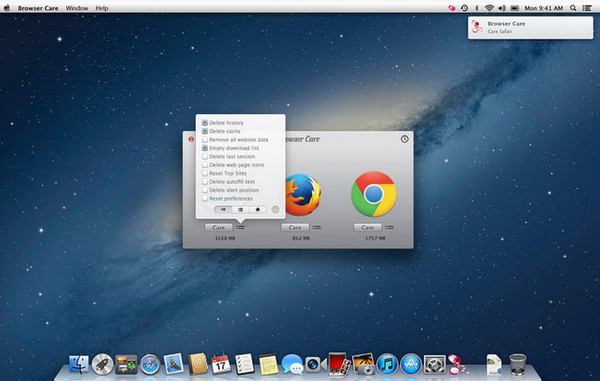This screenshot has height=381, width=600.
Task: Enable Remove all website data checkbox
Action: pyautogui.click(x=205, y=140)
